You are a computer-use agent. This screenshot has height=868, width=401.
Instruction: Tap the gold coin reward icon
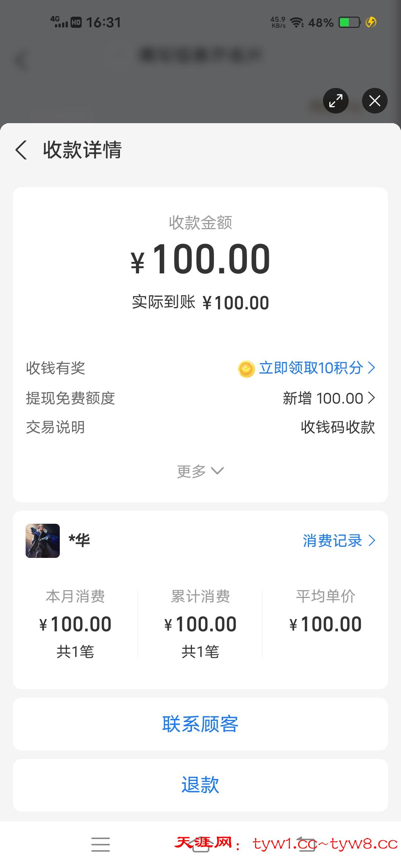[246, 369]
